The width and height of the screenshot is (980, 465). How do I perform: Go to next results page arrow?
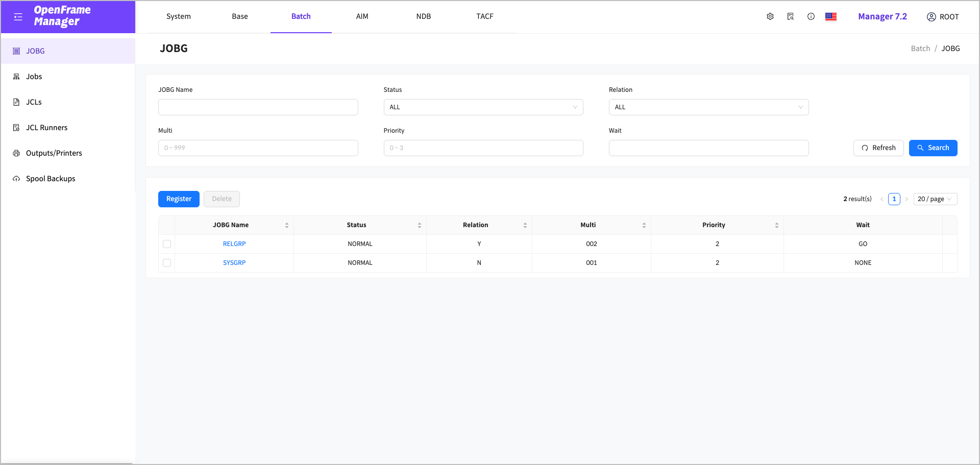pyautogui.click(x=906, y=199)
